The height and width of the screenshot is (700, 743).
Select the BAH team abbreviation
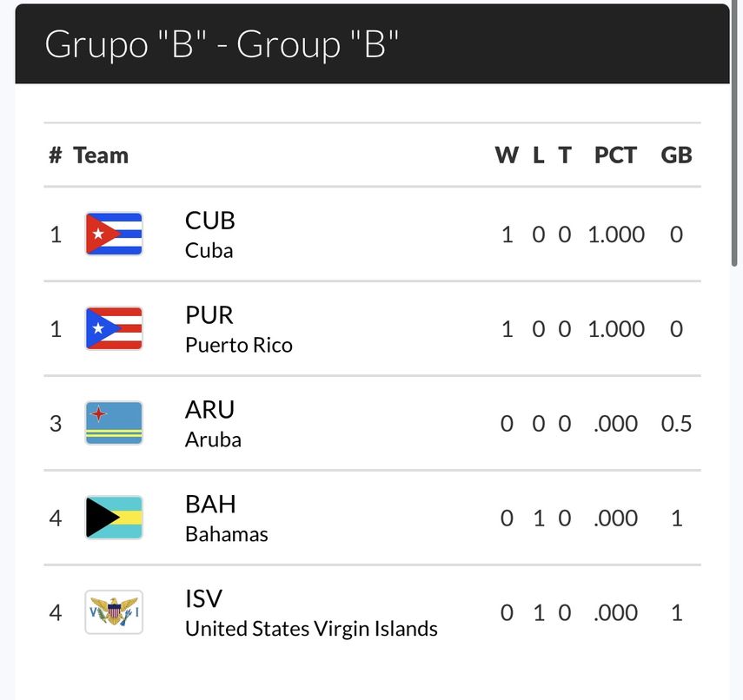click(210, 505)
